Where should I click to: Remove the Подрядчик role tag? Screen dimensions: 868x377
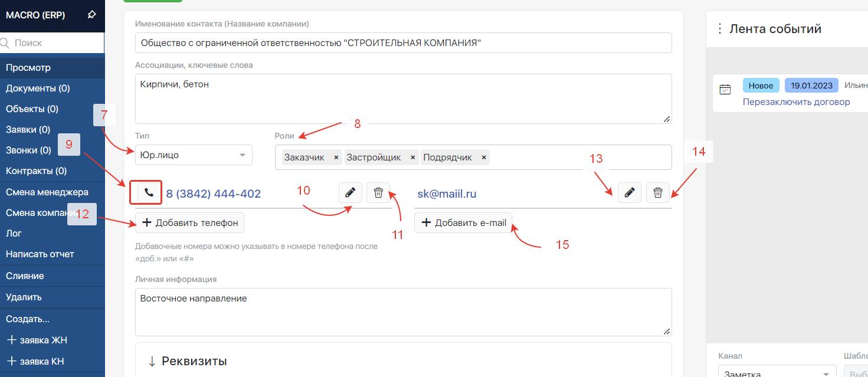[x=484, y=158]
